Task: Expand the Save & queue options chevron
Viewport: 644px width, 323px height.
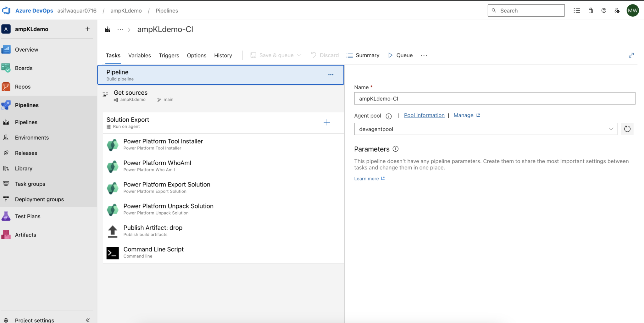Action: [x=300, y=55]
